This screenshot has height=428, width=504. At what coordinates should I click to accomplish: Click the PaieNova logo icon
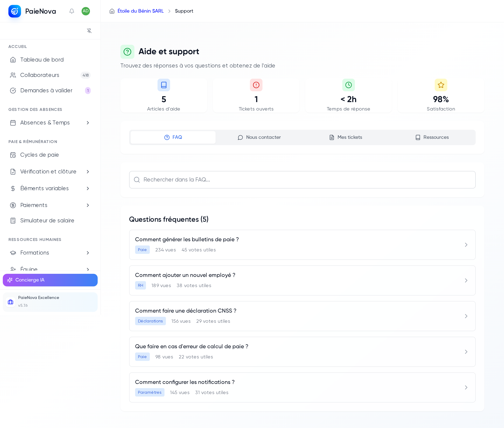pyautogui.click(x=15, y=11)
